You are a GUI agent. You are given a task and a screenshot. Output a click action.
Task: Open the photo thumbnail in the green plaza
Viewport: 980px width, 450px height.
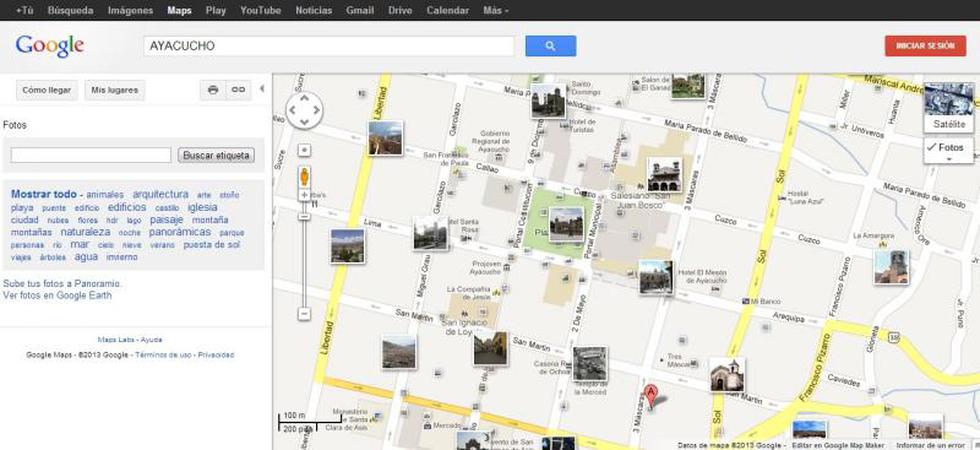pyautogui.click(x=566, y=224)
